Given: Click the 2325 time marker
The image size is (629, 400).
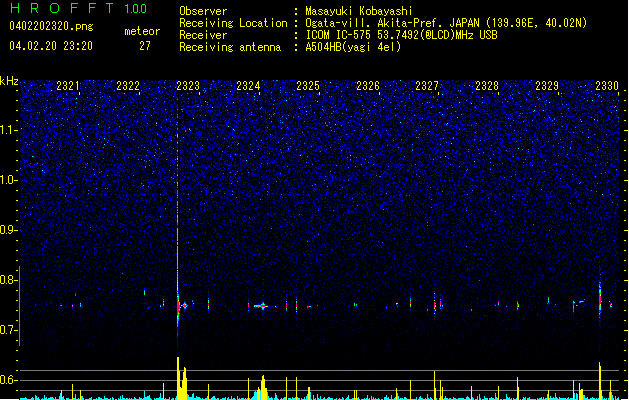Looking at the screenshot, I should [308, 85].
